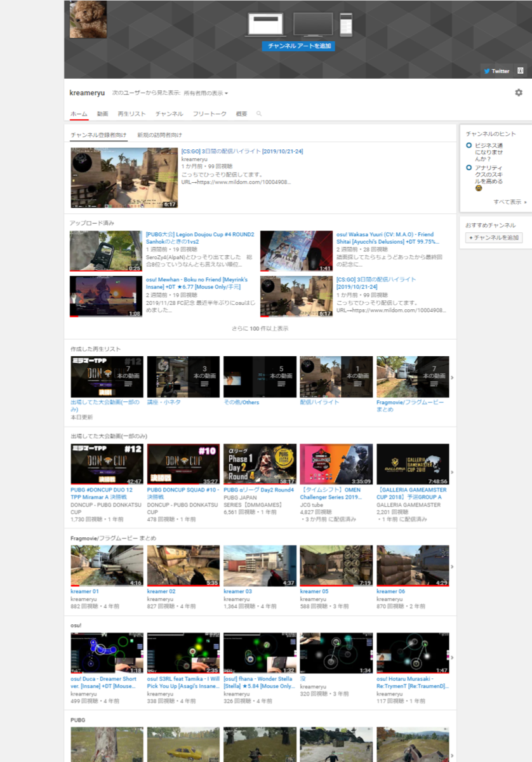The image size is (532, 762).
Task: Open 配信ハイライト playlist link
Action: [319, 402]
